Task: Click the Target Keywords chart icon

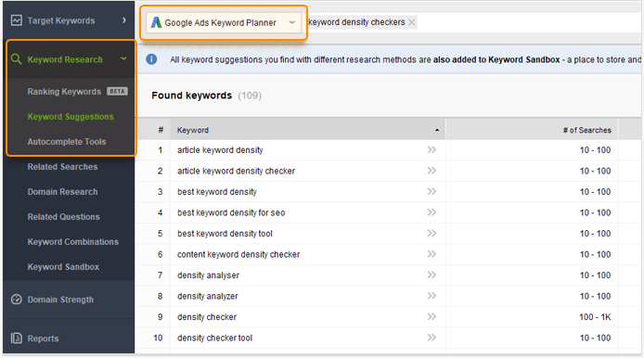Action: (x=17, y=20)
